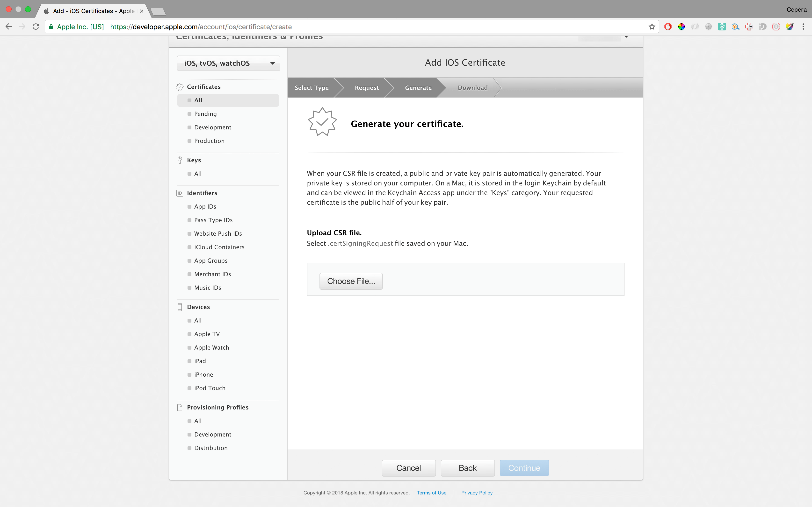
Task: Click the Identifiers section ID icon
Action: click(x=180, y=193)
